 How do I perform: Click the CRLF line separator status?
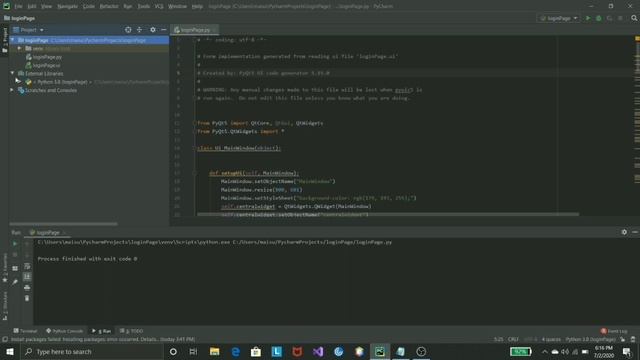pos(513,339)
